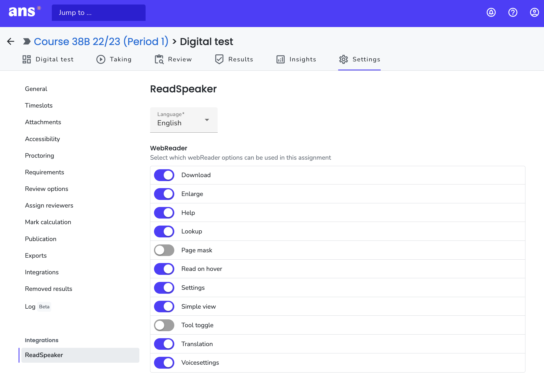Click the Review clipboard icon

(x=159, y=59)
